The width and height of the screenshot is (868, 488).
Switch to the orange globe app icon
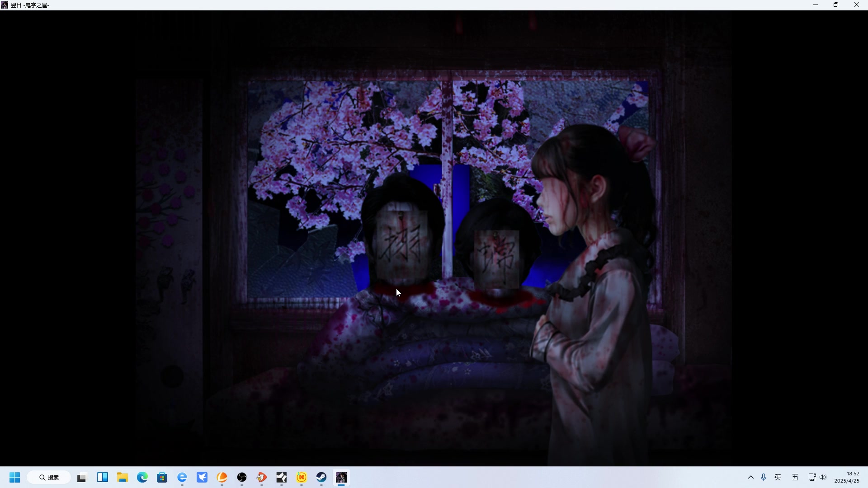pos(222,478)
